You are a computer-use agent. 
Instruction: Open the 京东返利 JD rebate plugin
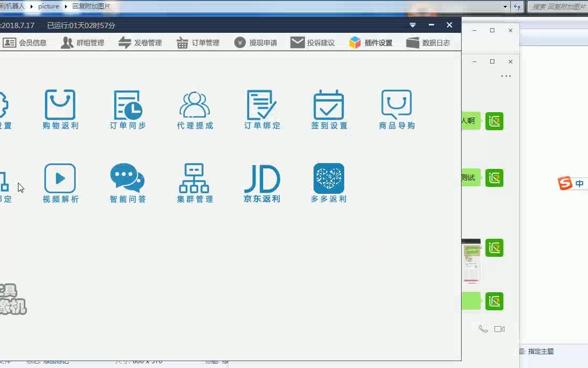click(262, 183)
